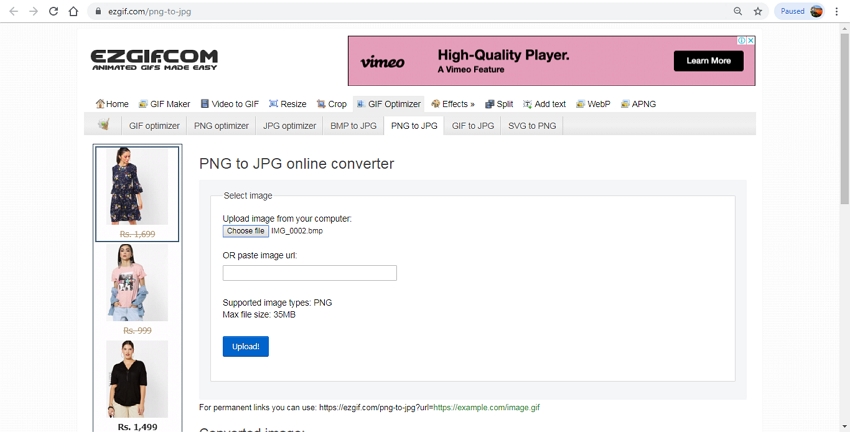Click the blue Upload! button
Viewport: 850px width, 432px height.
[245, 346]
